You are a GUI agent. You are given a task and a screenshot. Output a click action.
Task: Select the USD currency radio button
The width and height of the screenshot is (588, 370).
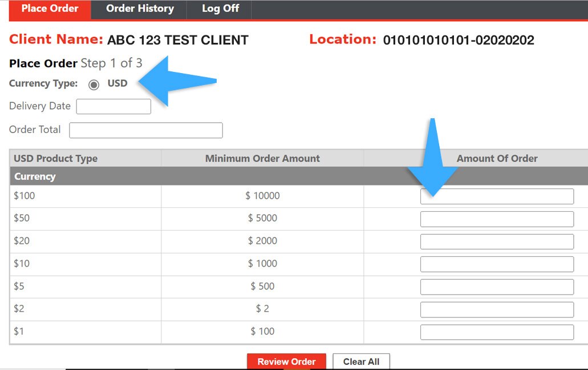point(93,84)
